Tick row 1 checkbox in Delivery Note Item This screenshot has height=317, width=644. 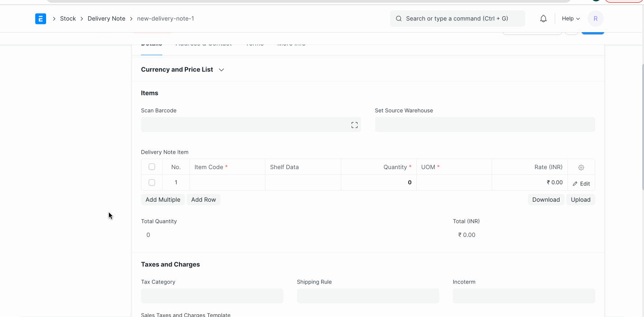151,182
